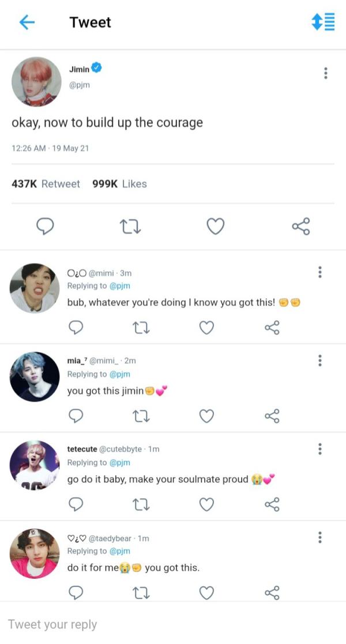346x644 pixels.
Task: Like the tetecute reply
Action: pyautogui.click(x=206, y=504)
